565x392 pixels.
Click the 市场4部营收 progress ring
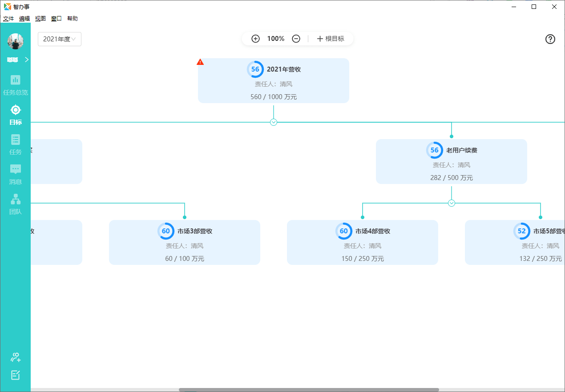click(344, 231)
